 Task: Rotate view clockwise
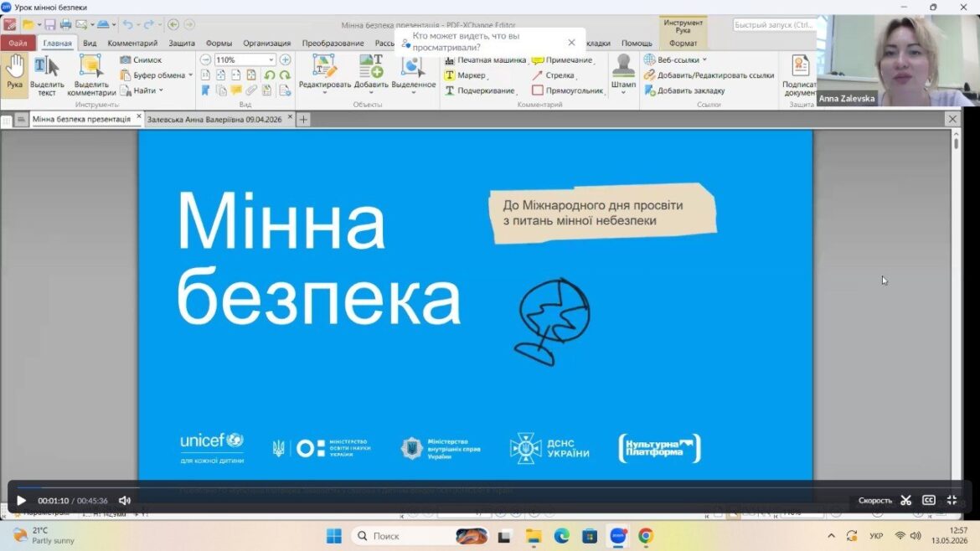pyautogui.click(x=285, y=75)
